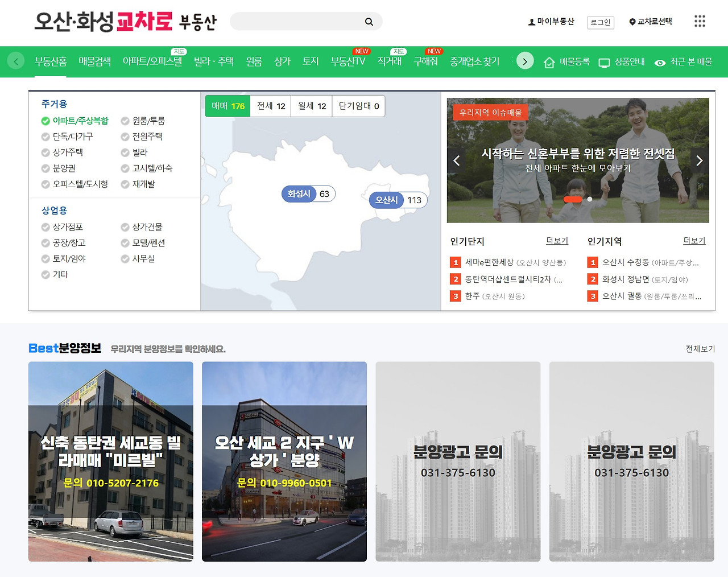This screenshot has width=728, height=577.
Task: Select 고시텔/하숙 property type
Action: (147, 168)
